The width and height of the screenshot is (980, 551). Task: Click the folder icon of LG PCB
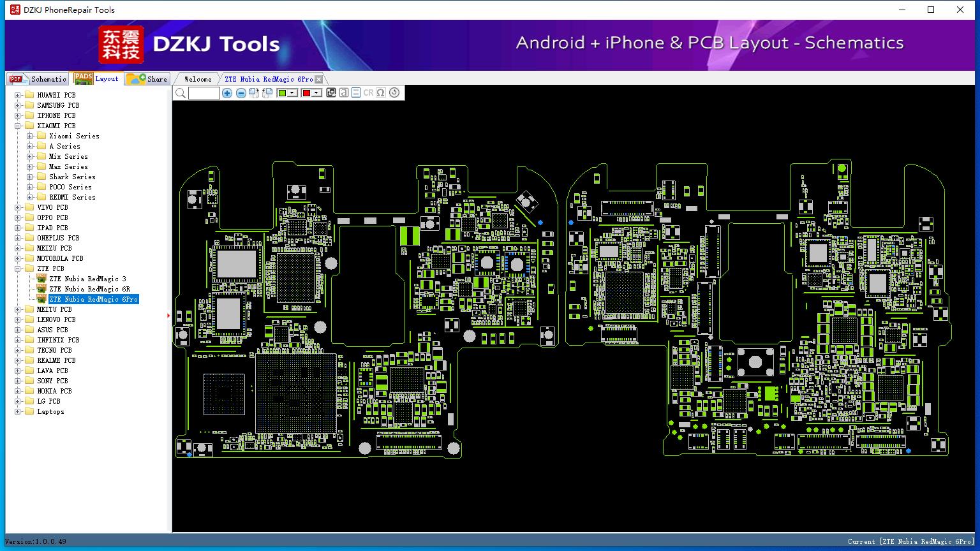tap(29, 401)
